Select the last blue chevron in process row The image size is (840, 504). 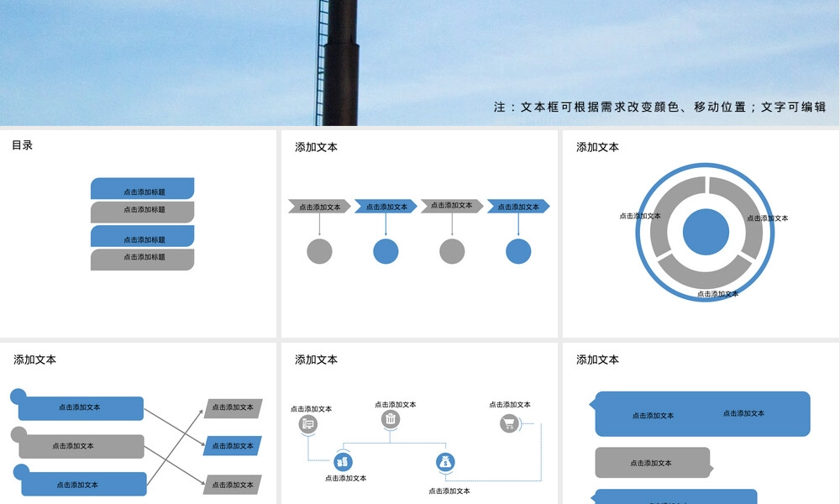(x=518, y=206)
